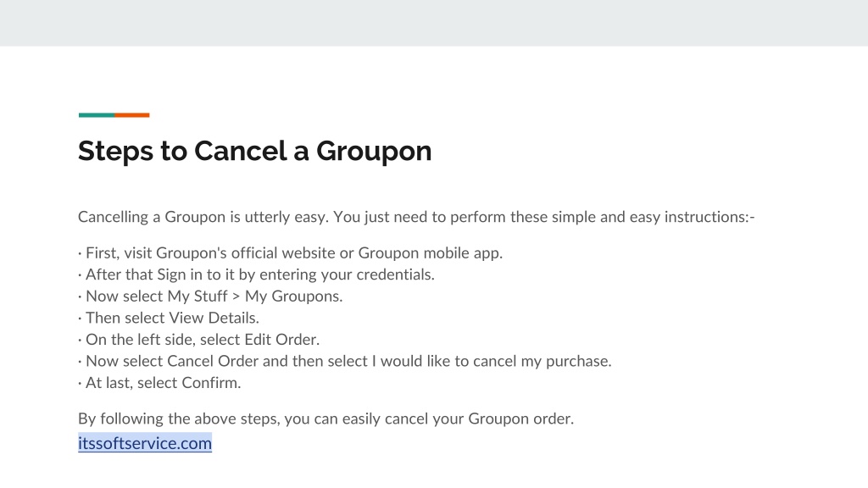Click the words 'Cancel Order' in the sixth bullet
This screenshot has height=488, width=868.
coord(213,361)
